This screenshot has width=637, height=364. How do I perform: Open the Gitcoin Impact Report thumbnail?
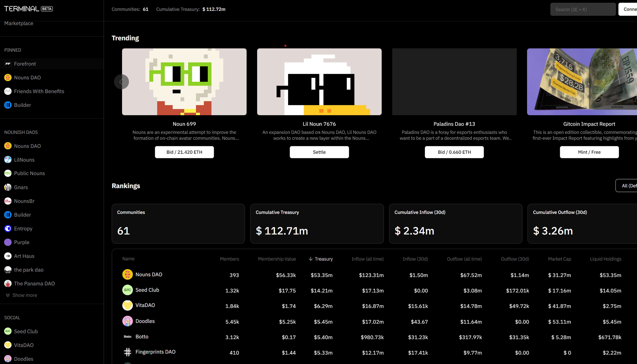click(582, 82)
